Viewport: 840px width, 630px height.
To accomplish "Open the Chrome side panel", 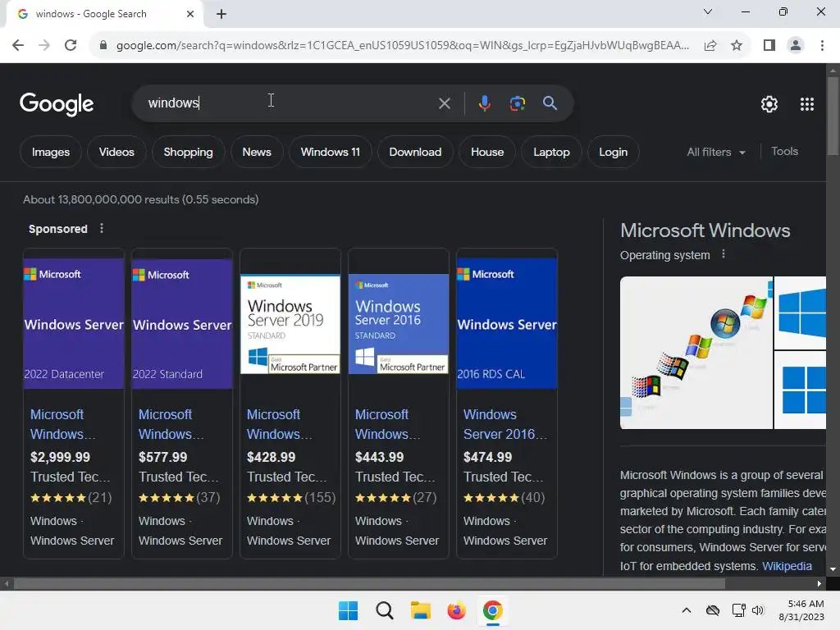I will [769, 45].
